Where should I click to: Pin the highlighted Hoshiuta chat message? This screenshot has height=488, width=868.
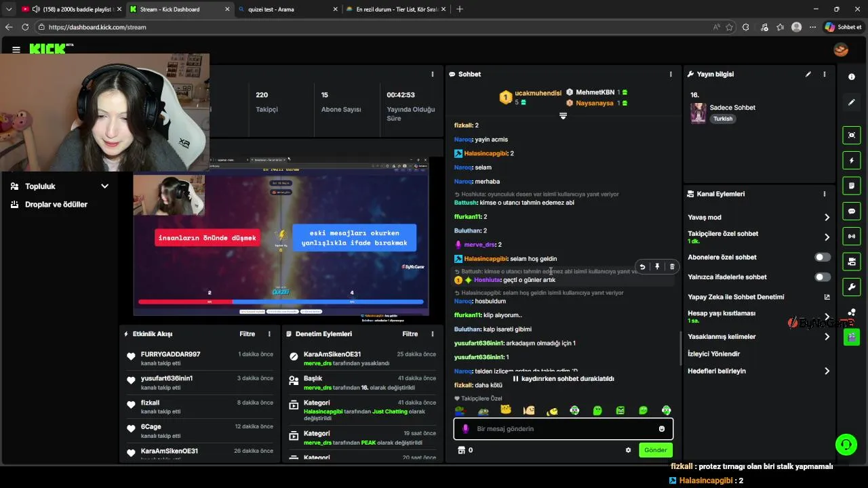(657, 266)
